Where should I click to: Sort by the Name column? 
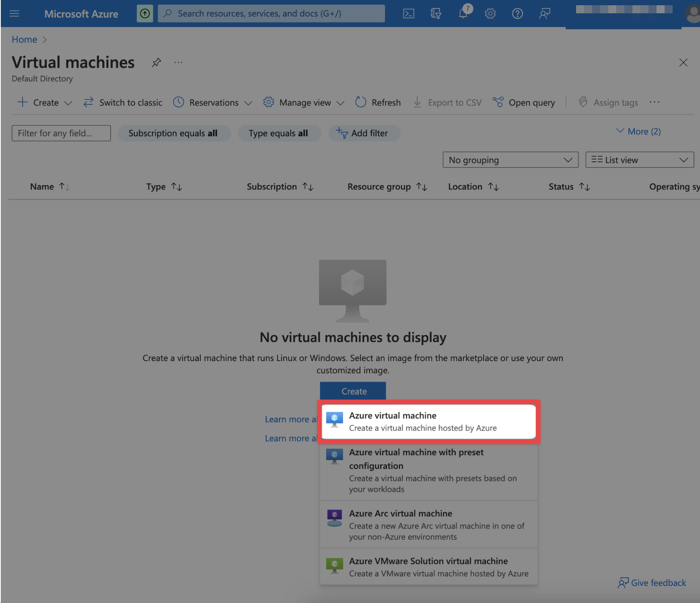click(x=50, y=187)
